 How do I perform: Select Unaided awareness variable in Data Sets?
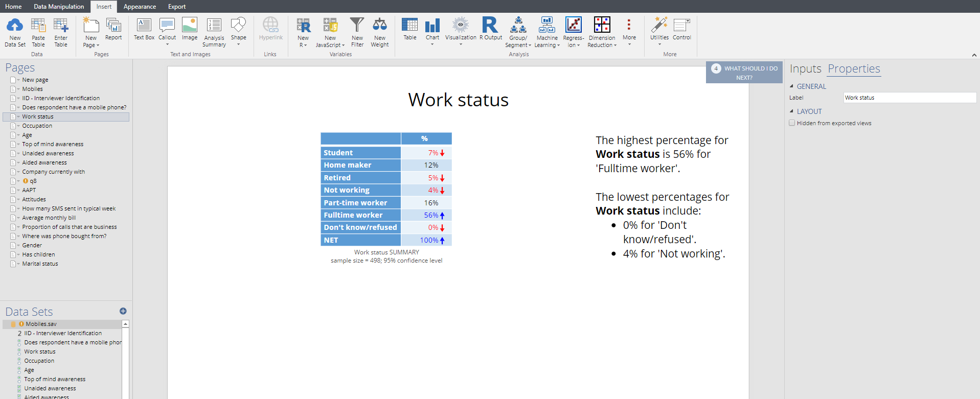[x=50, y=388]
